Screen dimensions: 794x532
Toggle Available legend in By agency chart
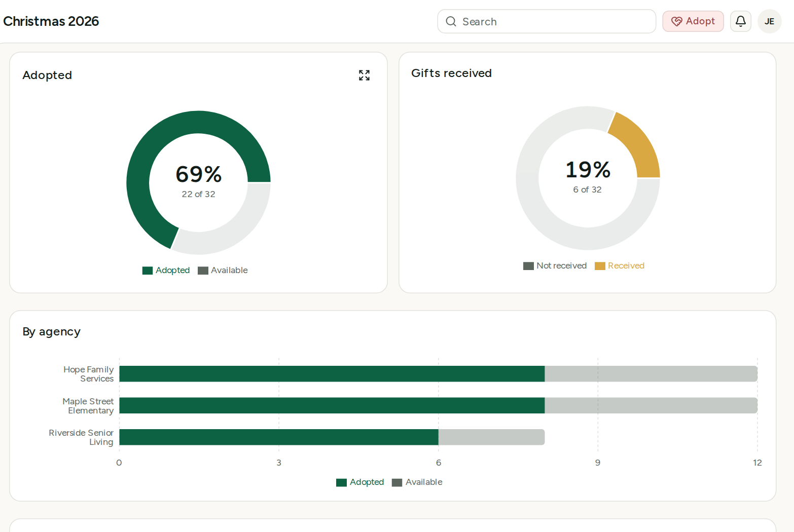pos(417,482)
